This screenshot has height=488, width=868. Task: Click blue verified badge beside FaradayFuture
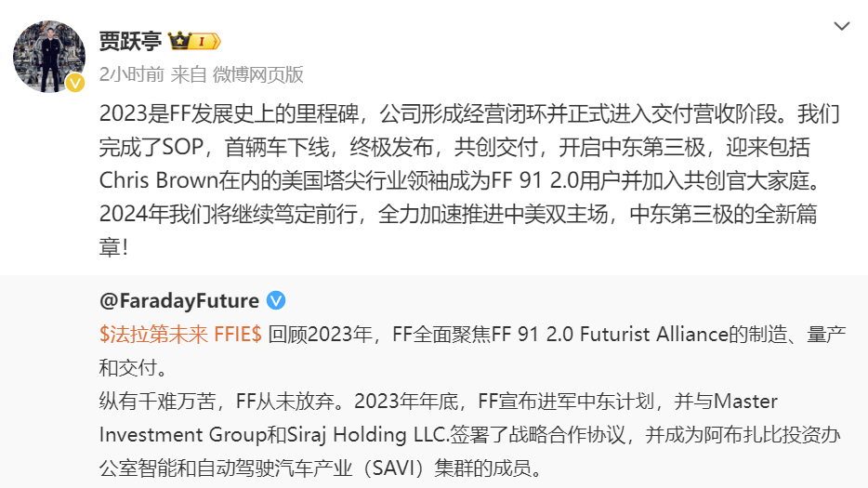click(x=276, y=300)
